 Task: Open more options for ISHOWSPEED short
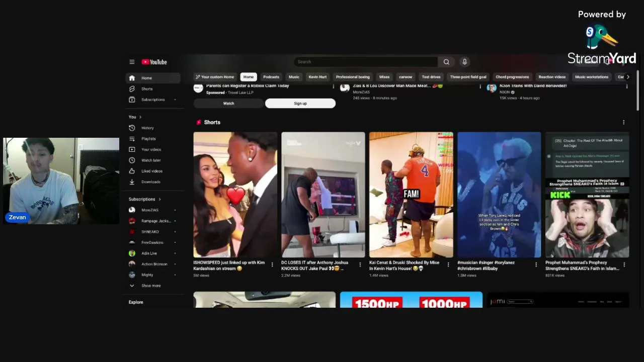[x=272, y=264]
